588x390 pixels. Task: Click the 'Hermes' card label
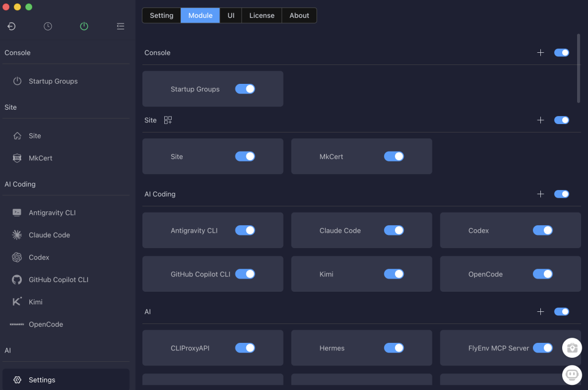[x=332, y=349]
